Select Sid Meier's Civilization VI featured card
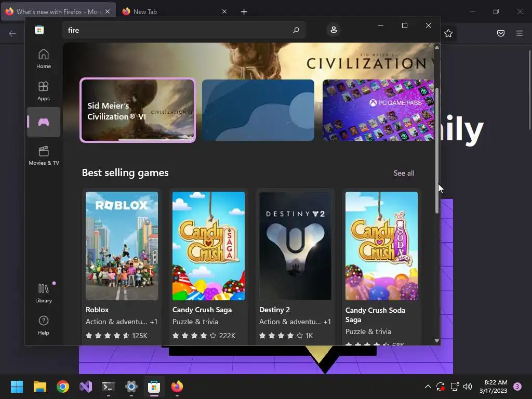 [x=138, y=110]
